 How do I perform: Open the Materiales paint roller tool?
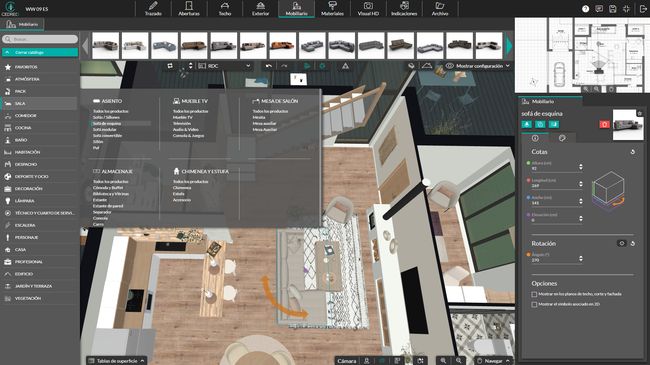(x=332, y=8)
